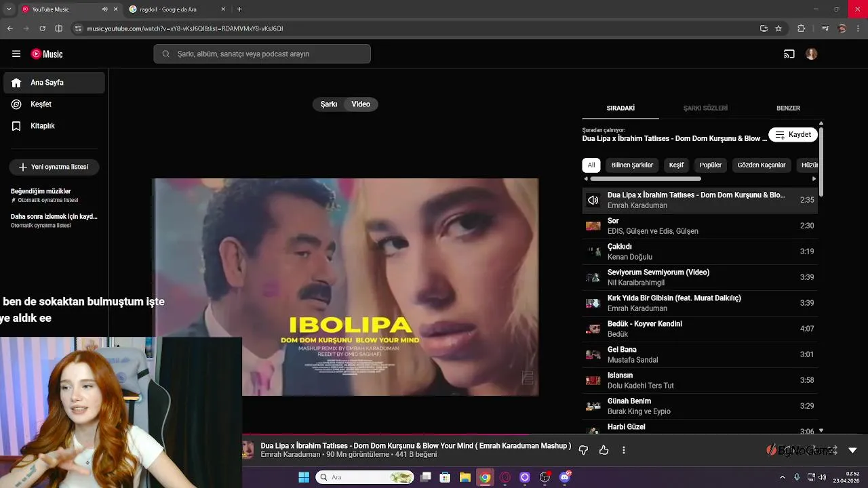Go back in browser history
868x488 pixels.
10,28
